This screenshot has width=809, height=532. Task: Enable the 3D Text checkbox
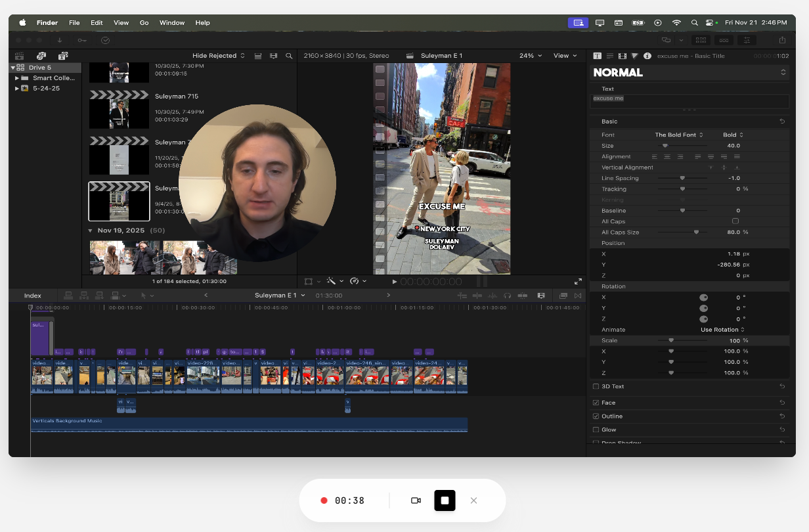(596, 386)
